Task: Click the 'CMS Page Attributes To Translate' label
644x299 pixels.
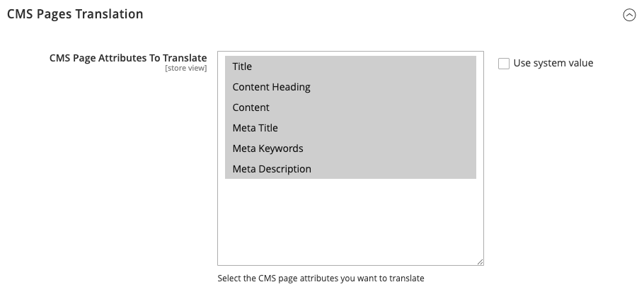Action: coord(128,58)
